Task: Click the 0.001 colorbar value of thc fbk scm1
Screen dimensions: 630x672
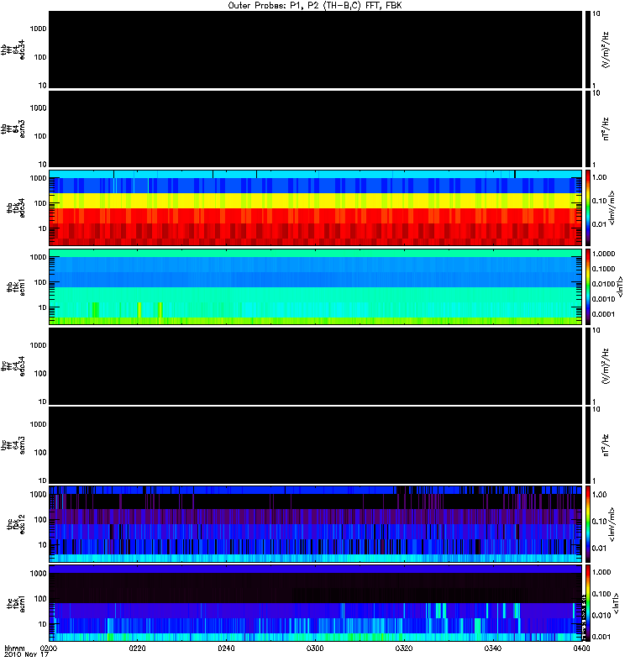Action: coord(601,637)
